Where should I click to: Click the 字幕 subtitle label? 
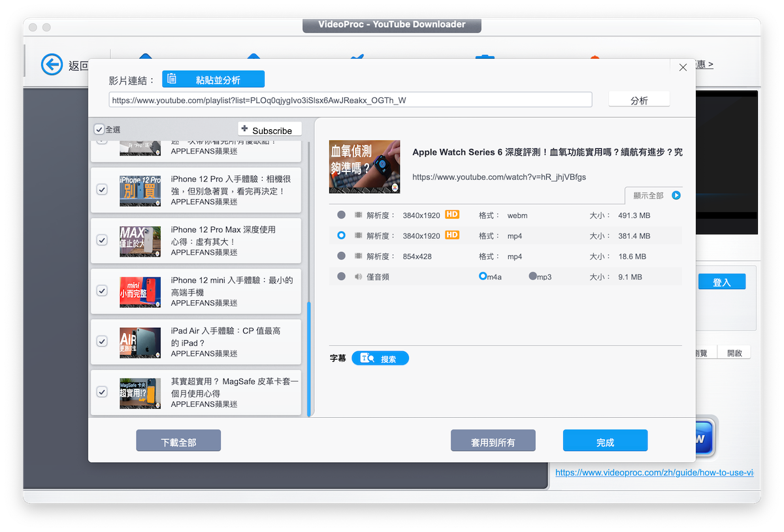[x=338, y=358]
